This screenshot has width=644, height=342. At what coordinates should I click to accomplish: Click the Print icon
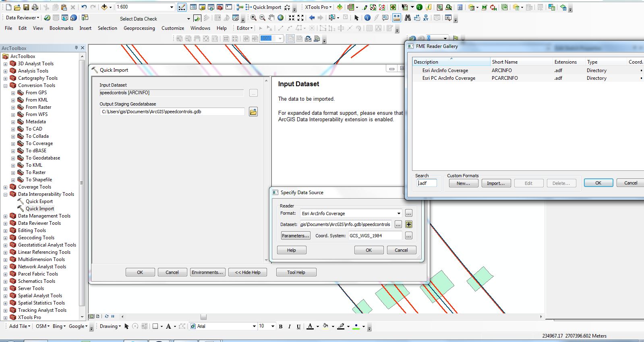click(35, 7)
